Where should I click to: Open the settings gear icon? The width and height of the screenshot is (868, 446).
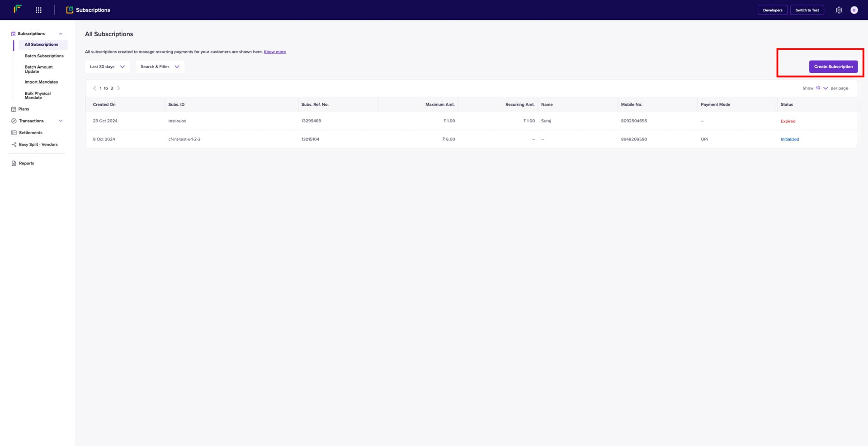click(x=839, y=10)
